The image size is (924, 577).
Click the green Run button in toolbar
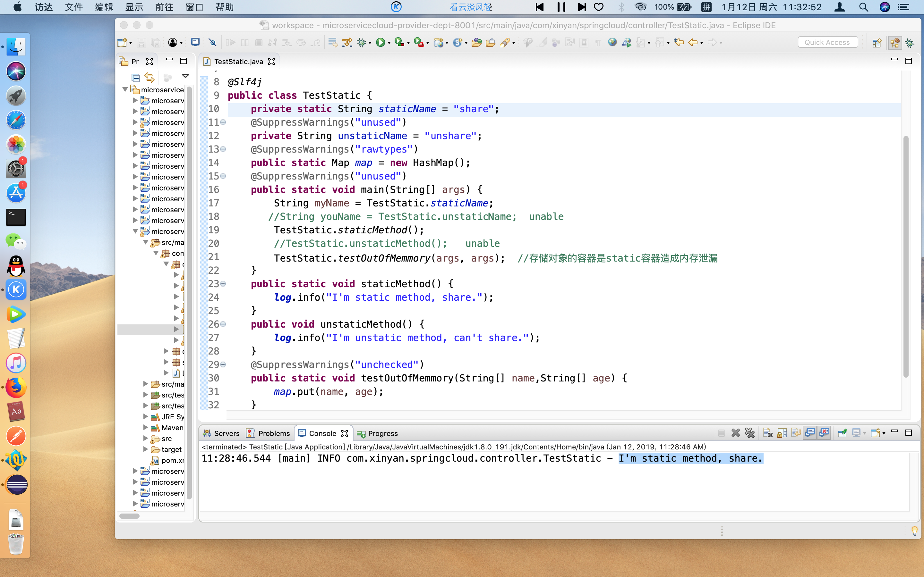(x=380, y=42)
